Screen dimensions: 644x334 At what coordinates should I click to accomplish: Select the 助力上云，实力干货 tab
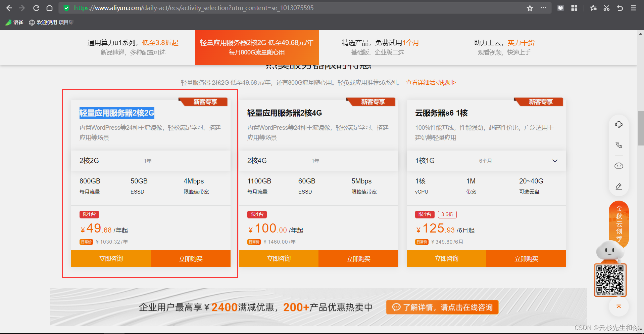point(504,47)
